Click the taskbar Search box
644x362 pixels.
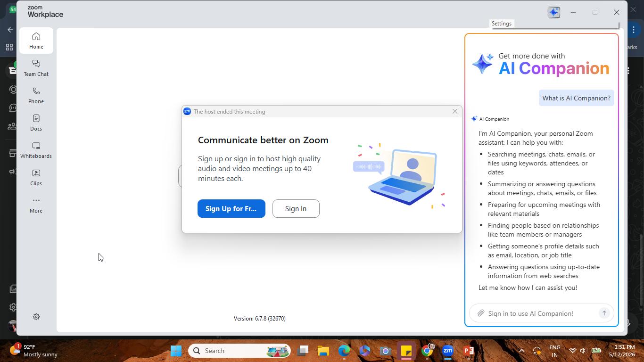point(240,351)
